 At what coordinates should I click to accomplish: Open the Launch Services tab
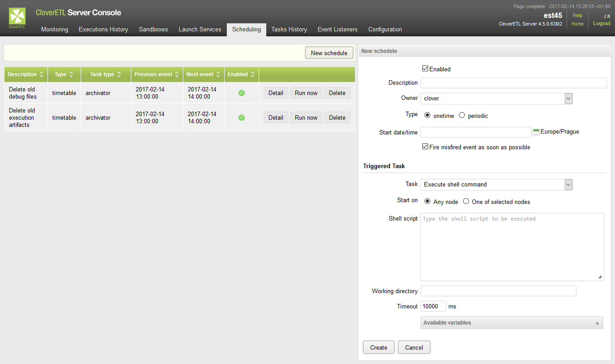200,30
